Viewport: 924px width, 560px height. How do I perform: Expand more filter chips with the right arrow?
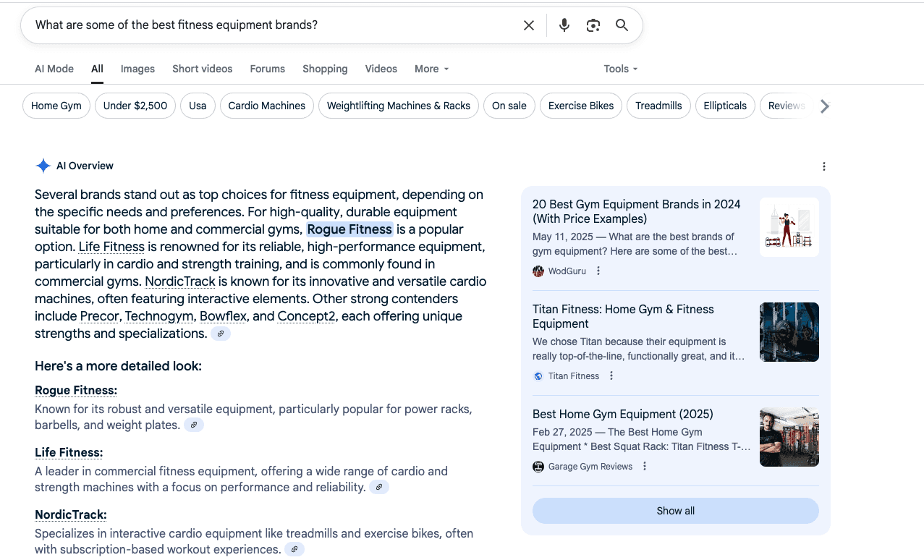pyautogui.click(x=824, y=106)
